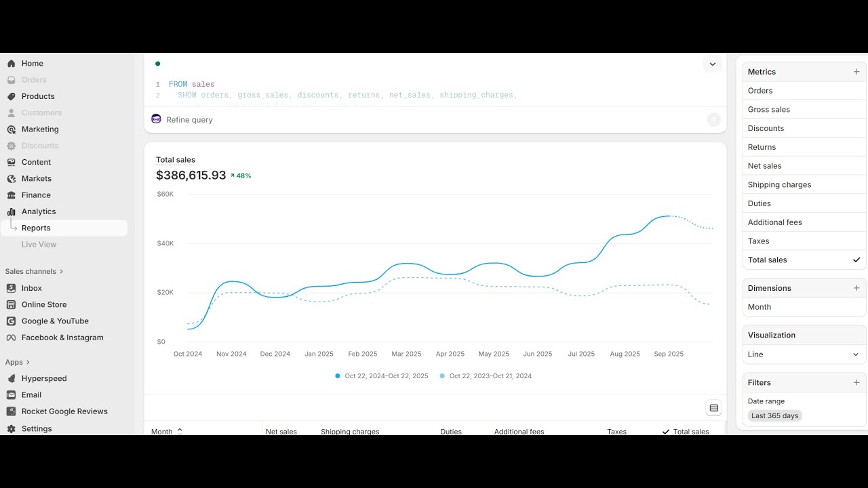Toggle the Gross sales metric
This screenshot has width=868, height=488.
804,110
